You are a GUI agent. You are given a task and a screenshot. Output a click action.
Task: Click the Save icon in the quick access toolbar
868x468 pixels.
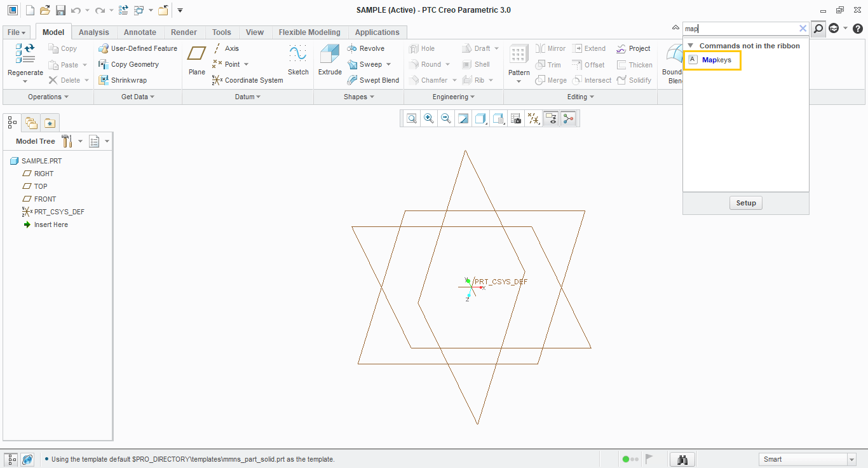click(x=60, y=10)
